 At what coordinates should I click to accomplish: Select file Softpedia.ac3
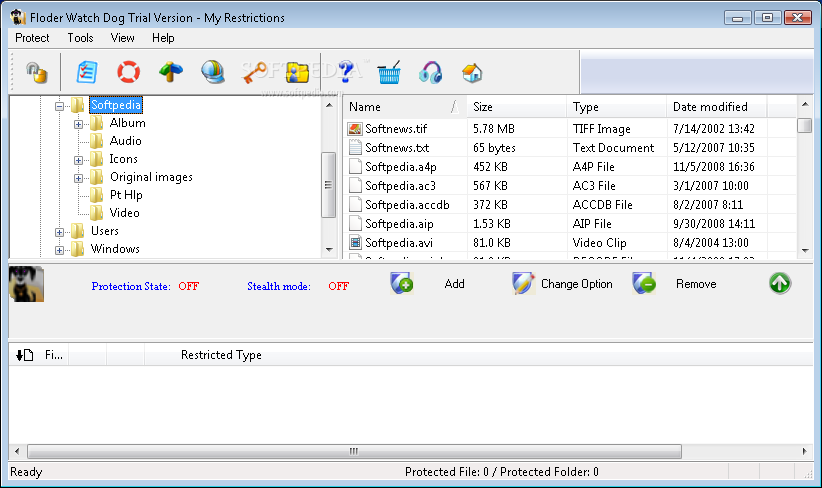pos(400,186)
